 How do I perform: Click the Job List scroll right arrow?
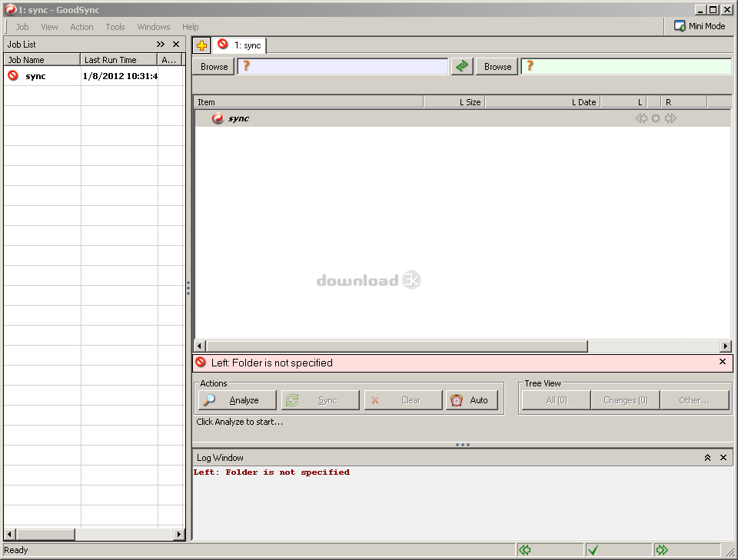click(178, 534)
